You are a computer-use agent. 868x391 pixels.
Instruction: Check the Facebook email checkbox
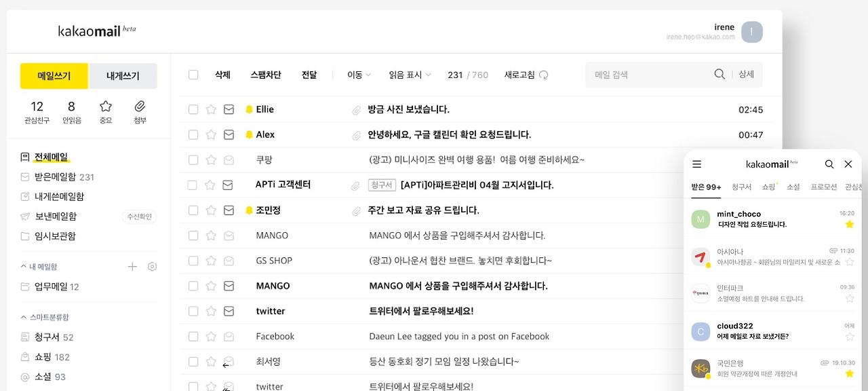pos(193,336)
